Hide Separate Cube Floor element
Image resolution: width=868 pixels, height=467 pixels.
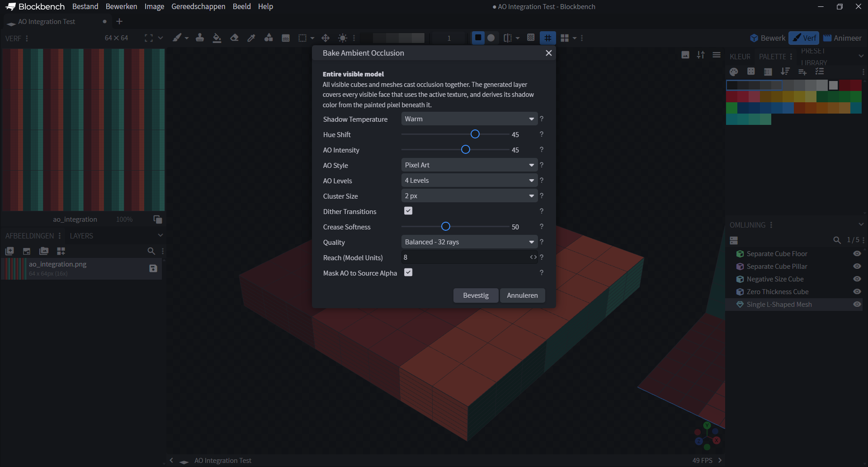(x=857, y=254)
